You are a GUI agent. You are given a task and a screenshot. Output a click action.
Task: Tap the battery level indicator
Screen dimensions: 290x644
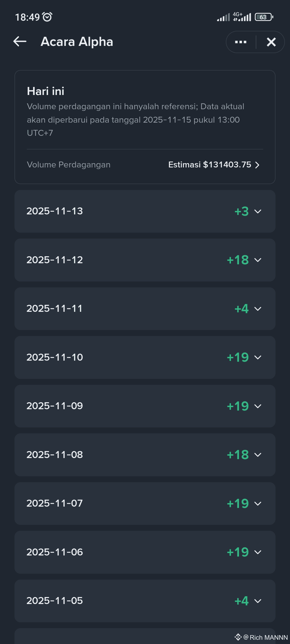click(x=264, y=17)
